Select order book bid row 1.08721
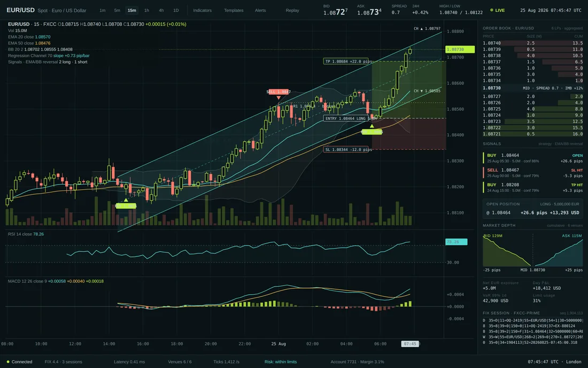This screenshot has width=588, height=368. click(x=532, y=134)
